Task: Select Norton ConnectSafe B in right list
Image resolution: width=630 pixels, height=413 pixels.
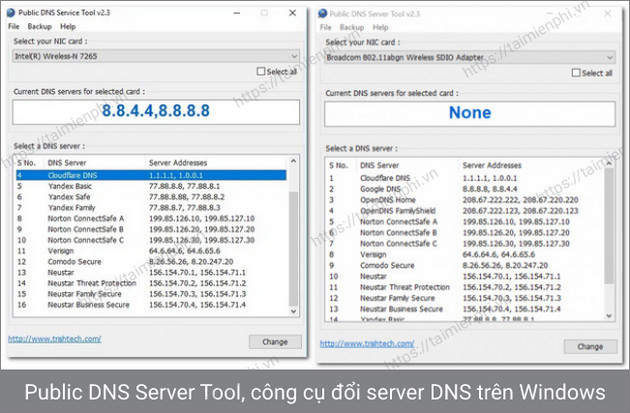Action: tap(465, 233)
